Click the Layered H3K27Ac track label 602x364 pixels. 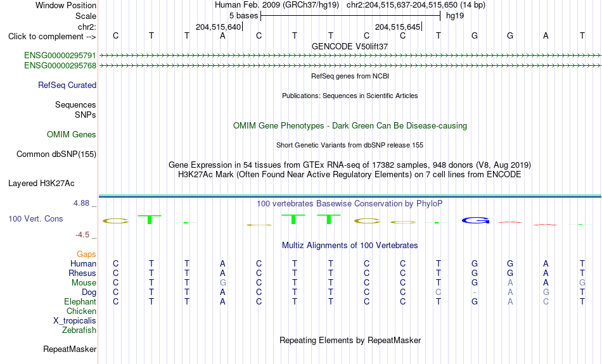(41, 184)
